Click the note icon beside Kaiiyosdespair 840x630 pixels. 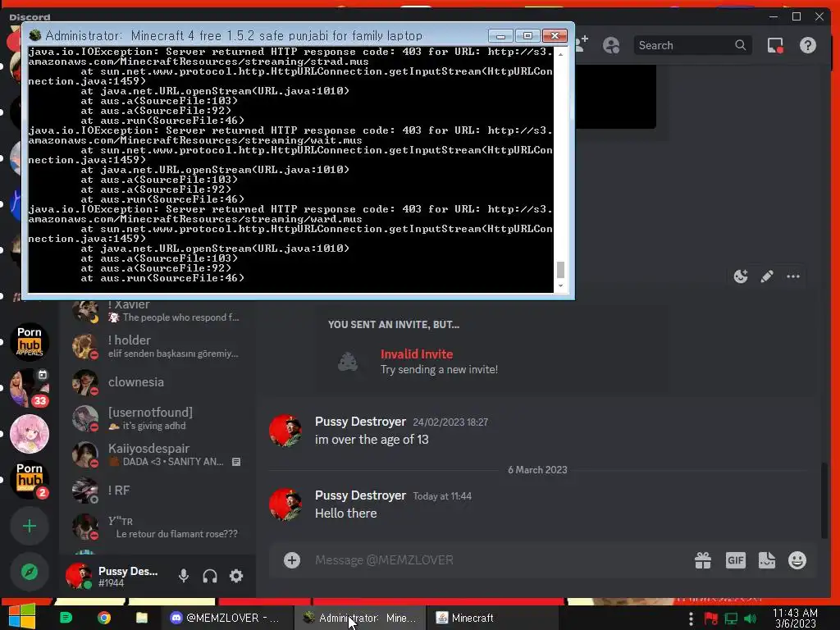tap(236, 462)
